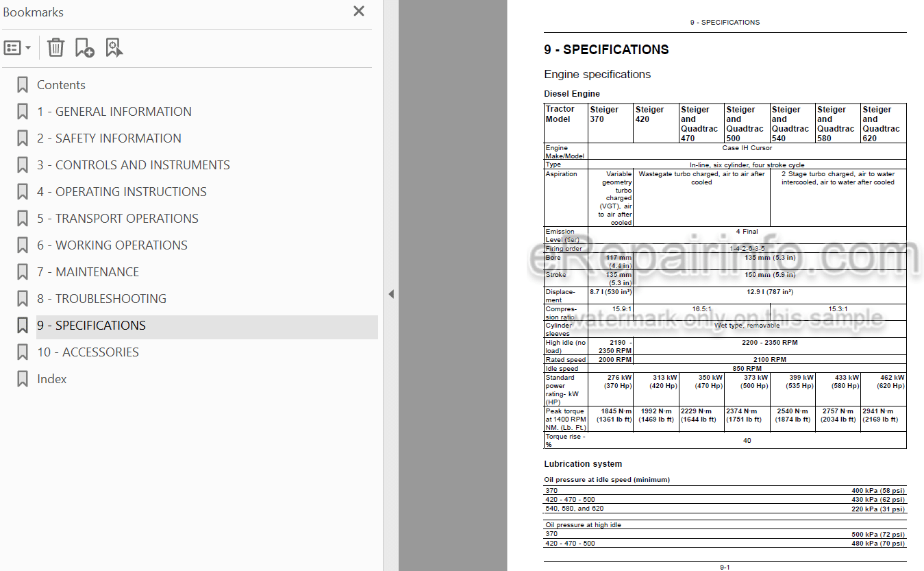Add a new bookmark
Screen dimensions: 924x571
(x=84, y=48)
